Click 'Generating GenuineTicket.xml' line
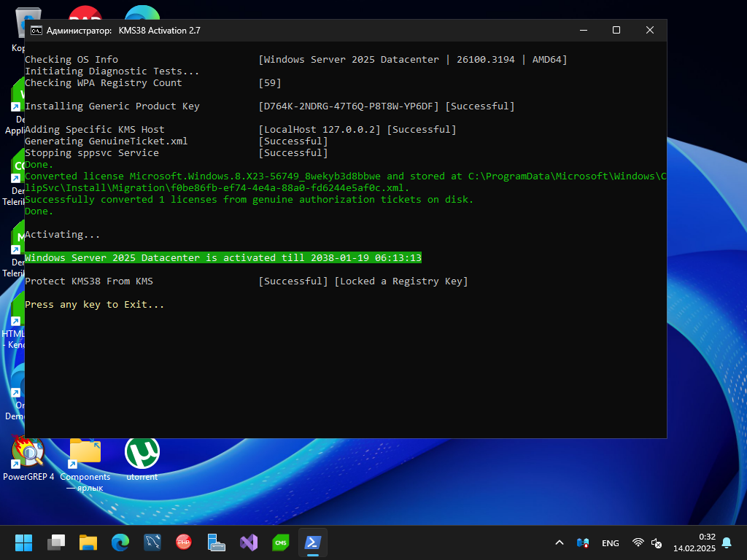The height and width of the screenshot is (560, 747). (x=107, y=141)
